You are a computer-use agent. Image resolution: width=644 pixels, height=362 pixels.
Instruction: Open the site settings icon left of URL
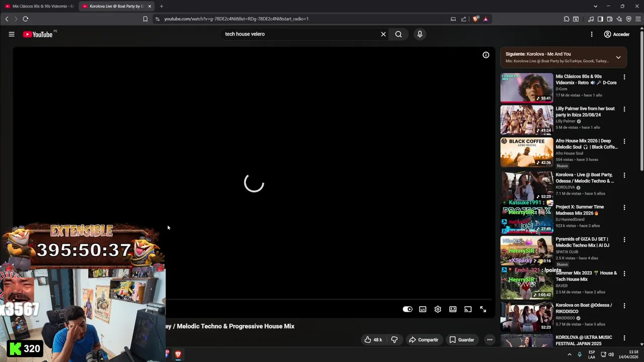[157, 19]
